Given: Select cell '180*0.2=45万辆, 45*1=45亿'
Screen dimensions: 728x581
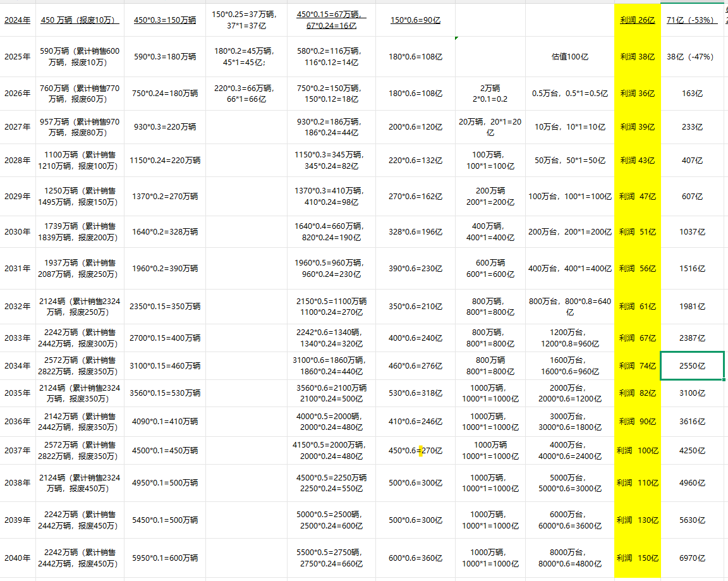Looking at the screenshot, I should (x=246, y=57).
